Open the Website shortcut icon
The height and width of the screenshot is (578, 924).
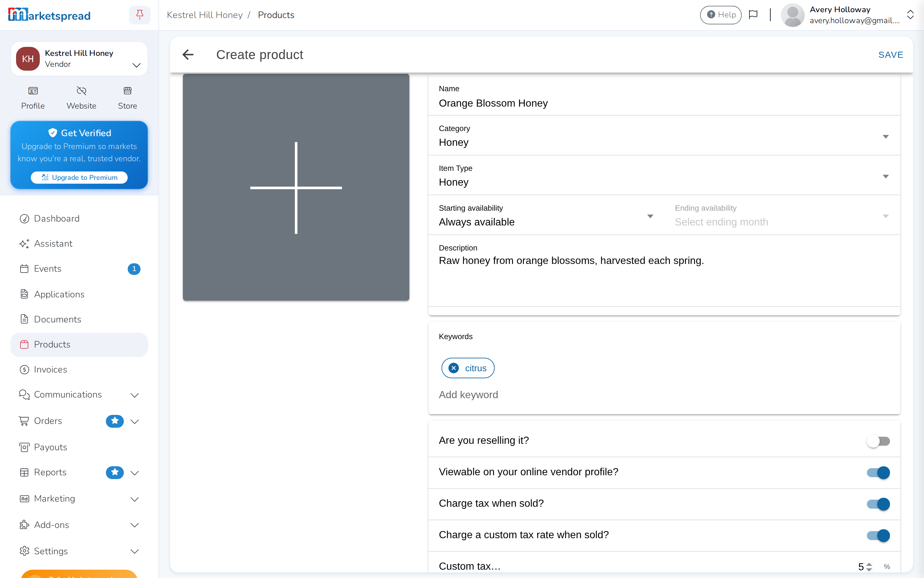(x=81, y=91)
